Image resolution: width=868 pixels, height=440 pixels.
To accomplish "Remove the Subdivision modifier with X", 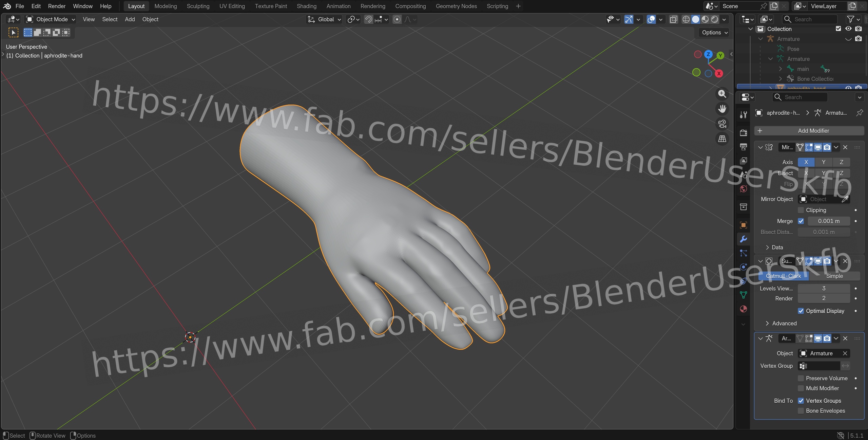I will point(845,261).
